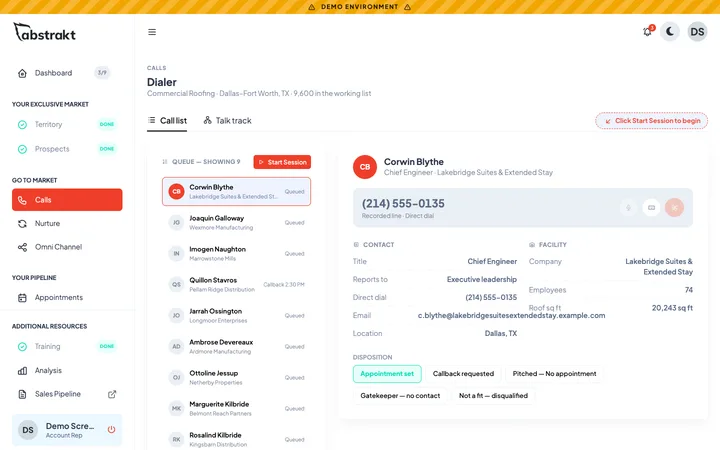This screenshot has width=720, height=450.
Task: Select Joaquin Galloway in the queue
Action: pyautogui.click(x=236, y=223)
